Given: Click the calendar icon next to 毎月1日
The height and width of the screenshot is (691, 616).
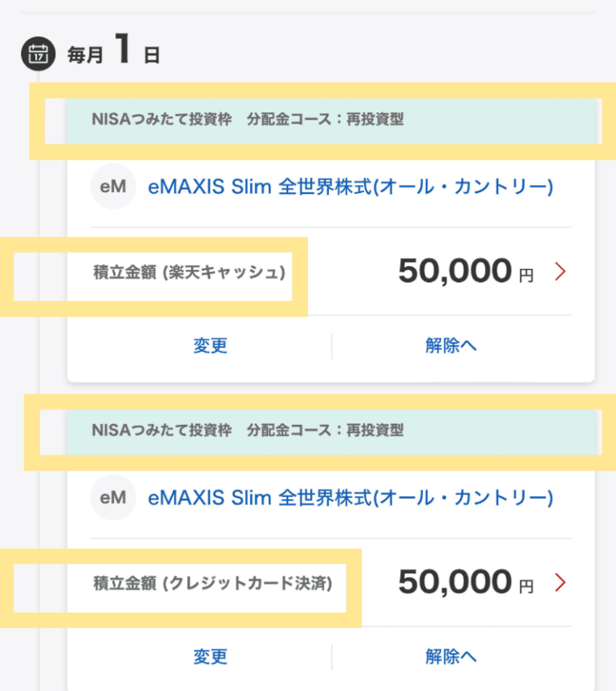Looking at the screenshot, I should 37,52.
